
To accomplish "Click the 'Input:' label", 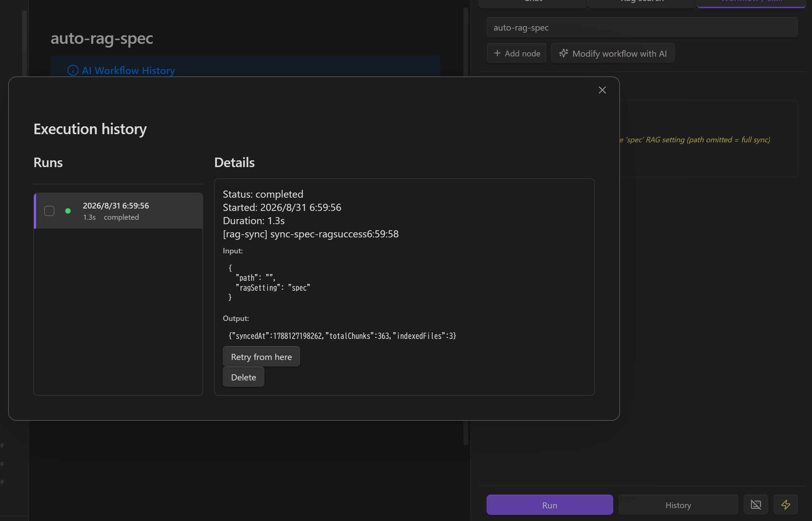I will click(233, 251).
